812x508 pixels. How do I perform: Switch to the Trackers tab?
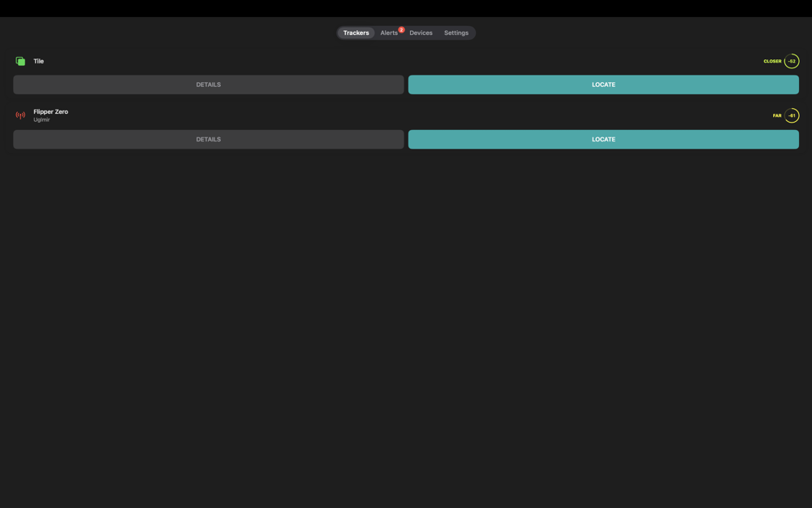click(x=356, y=33)
